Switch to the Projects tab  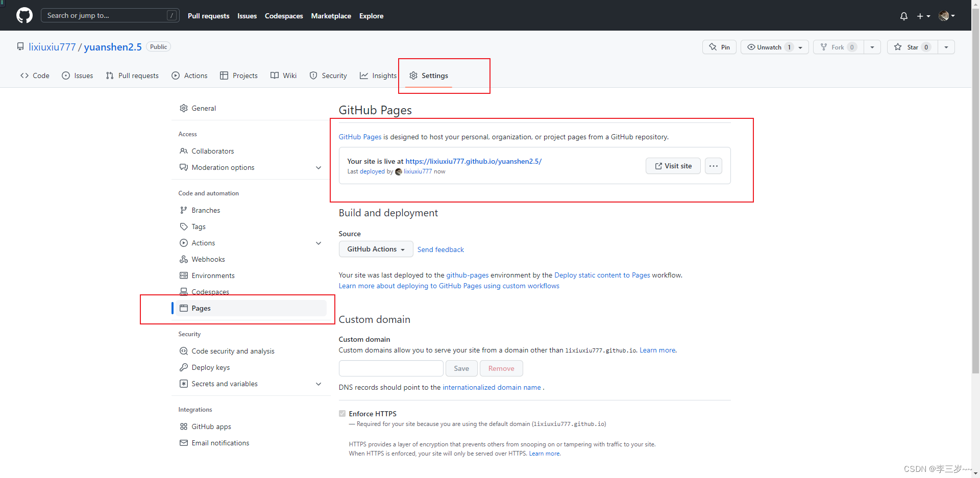click(x=239, y=76)
